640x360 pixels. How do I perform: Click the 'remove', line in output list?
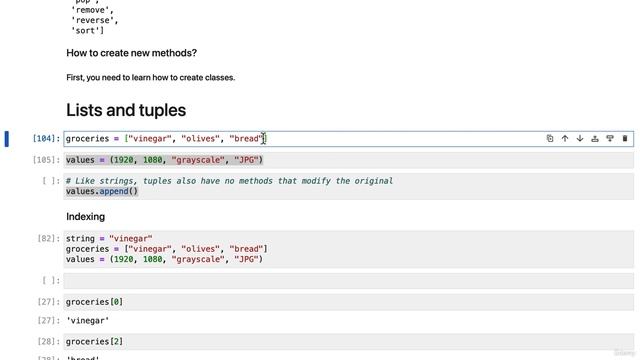pos(92,10)
